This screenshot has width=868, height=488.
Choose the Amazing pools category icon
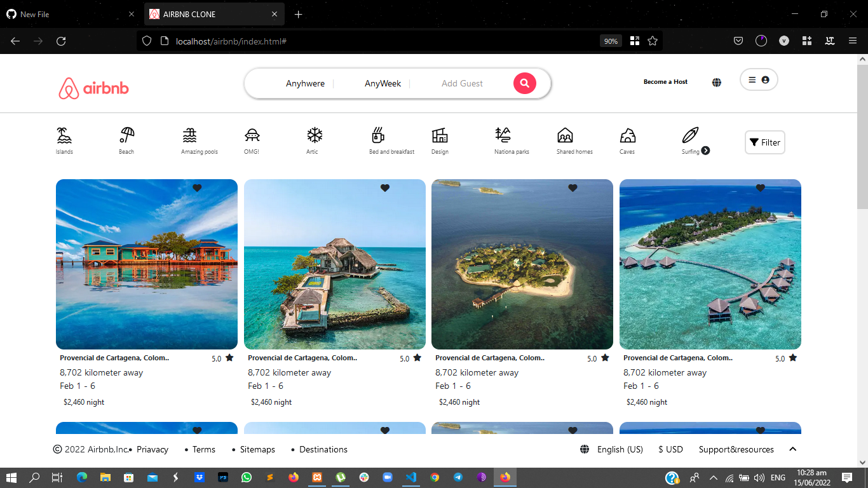[x=189, y=135]
